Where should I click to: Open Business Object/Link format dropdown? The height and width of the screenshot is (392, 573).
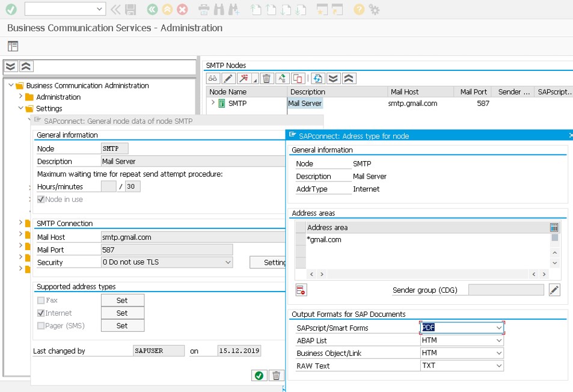[499, 353]
